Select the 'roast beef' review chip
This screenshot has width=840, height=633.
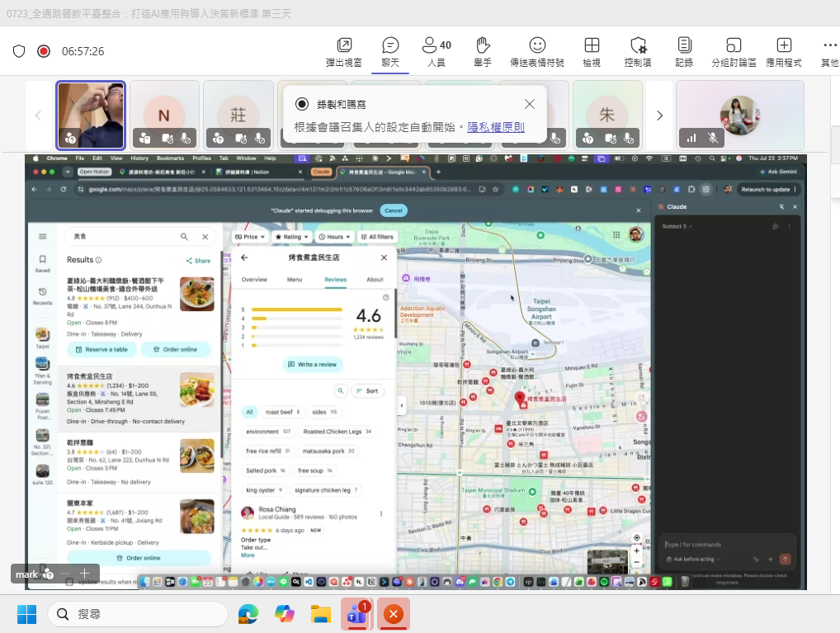coord(282,412)
